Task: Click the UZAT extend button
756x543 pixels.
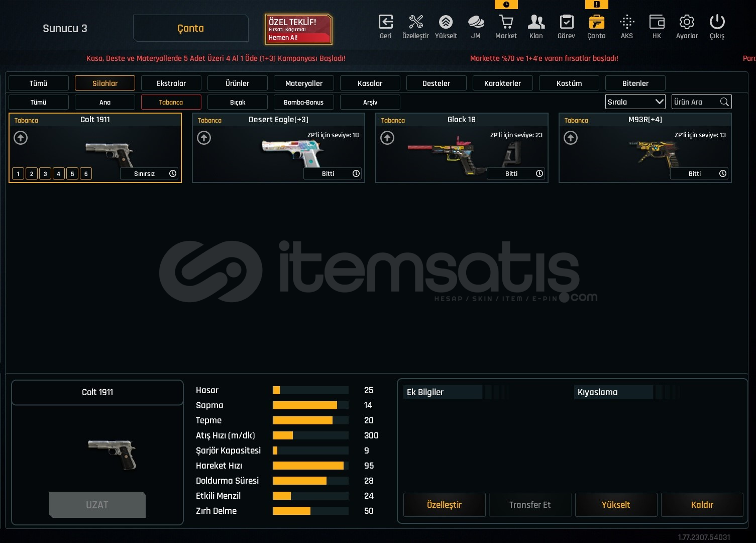Action: point(97,505)
